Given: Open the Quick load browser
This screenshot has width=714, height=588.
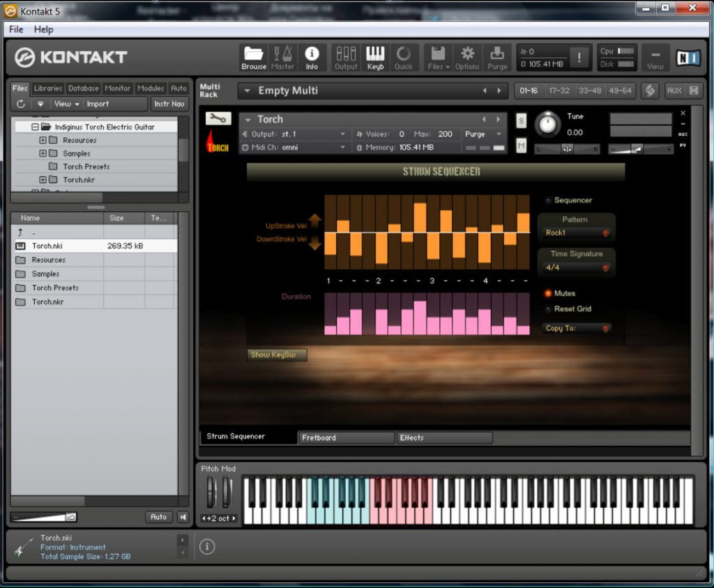Looking at the screenshot, I should [x=404, y=58].
